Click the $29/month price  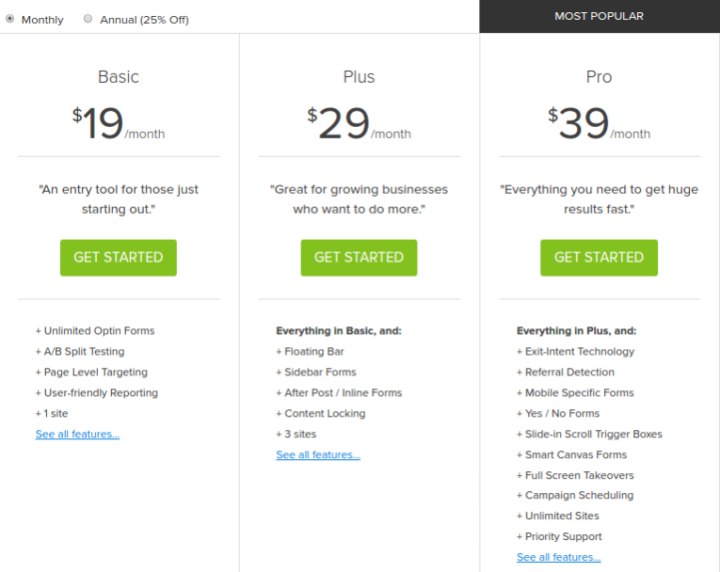pyautogui.click(x=359, y=123)
